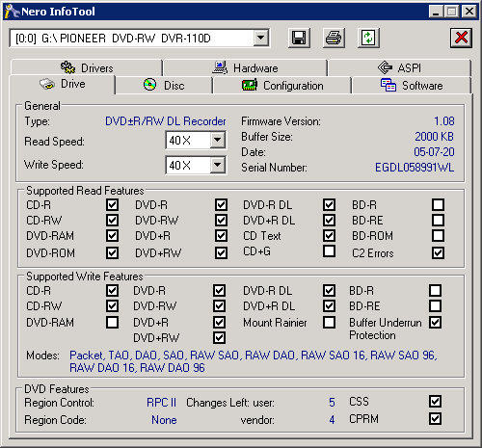Toggle BD-RE write feature checkbox
The image size is (482, 448).
point(435,305)
